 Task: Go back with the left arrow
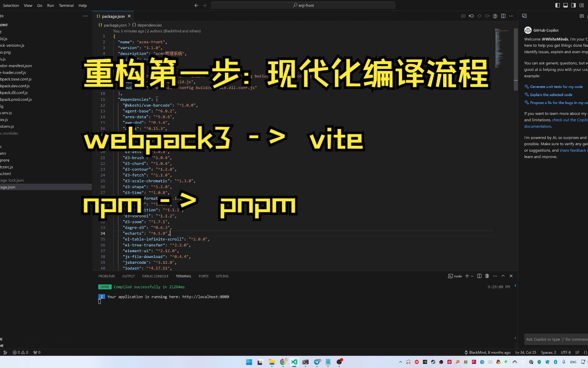click(x=196, y=5)
